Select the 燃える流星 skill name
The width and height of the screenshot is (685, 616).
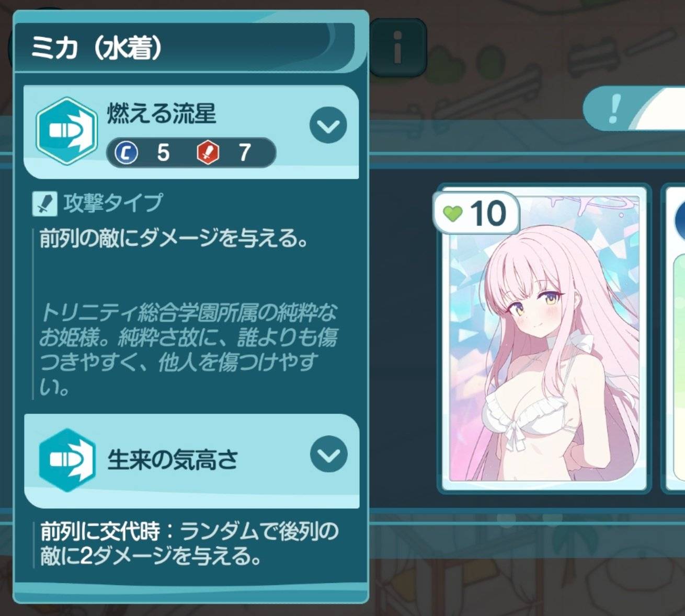162,113
